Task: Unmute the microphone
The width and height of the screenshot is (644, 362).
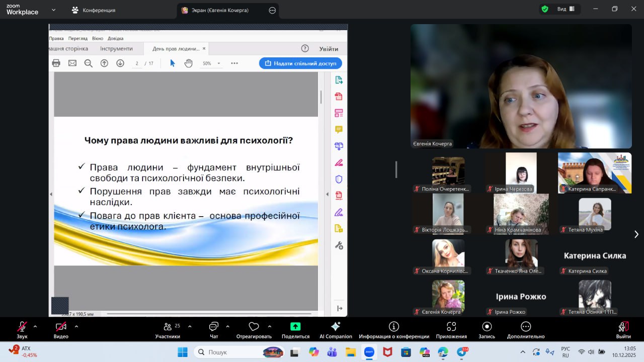Action: (x=22, y=327)
